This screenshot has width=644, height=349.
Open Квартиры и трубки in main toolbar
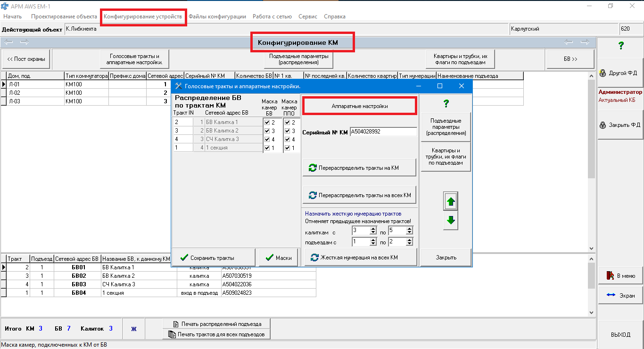point(460,59)
